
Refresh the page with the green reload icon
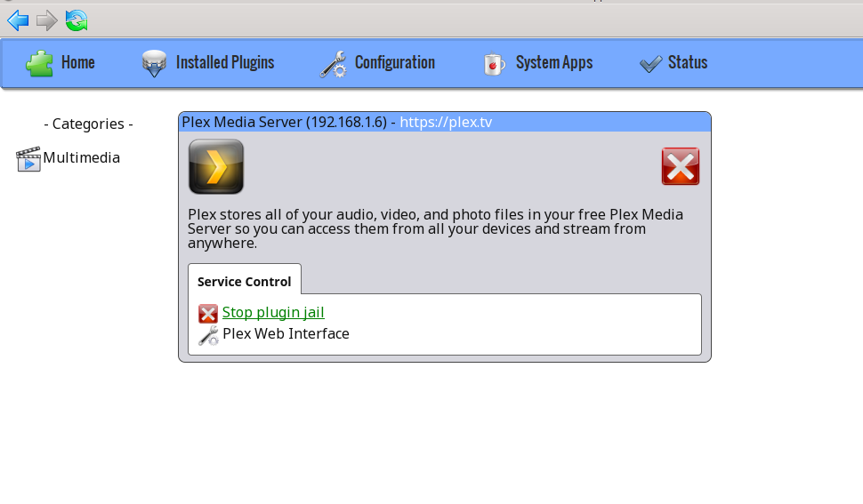(x=77, y=20)
